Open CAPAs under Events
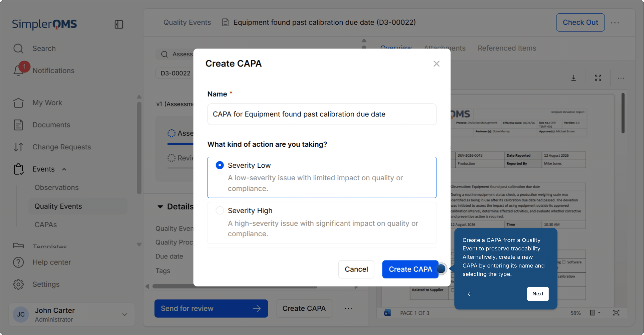The height and width of the screenshot is (335, 644). (46, 225)
